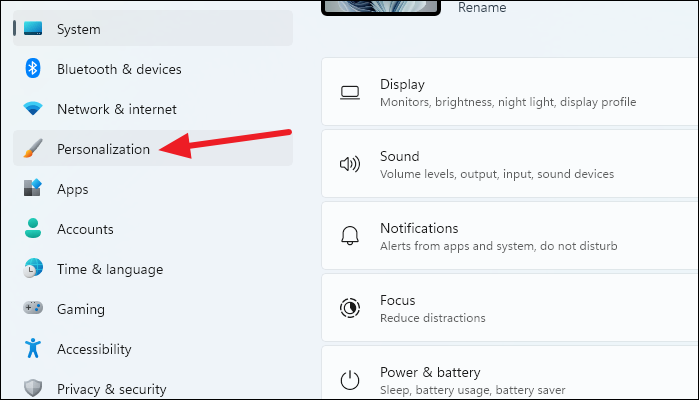Screen dimensions: 699x400
Task: Go to Network & internet settings
Action: 153,109
